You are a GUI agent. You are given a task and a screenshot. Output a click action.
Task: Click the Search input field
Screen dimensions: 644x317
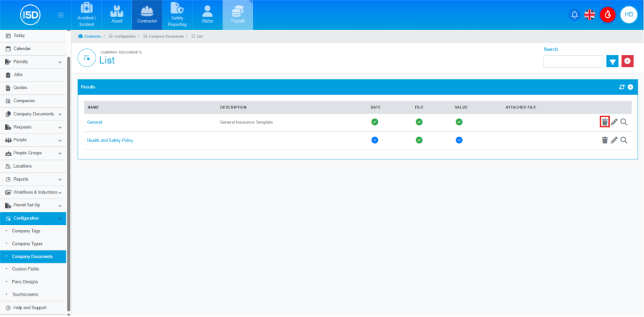[573, 61]
